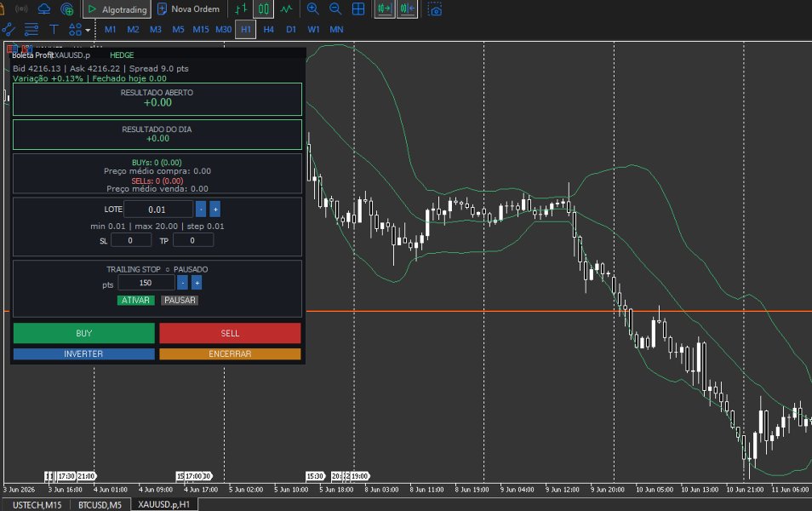The height and width of the screenshot is (511, 812).
Task: Switch to M3 timeframe
Action: (156, 30)
